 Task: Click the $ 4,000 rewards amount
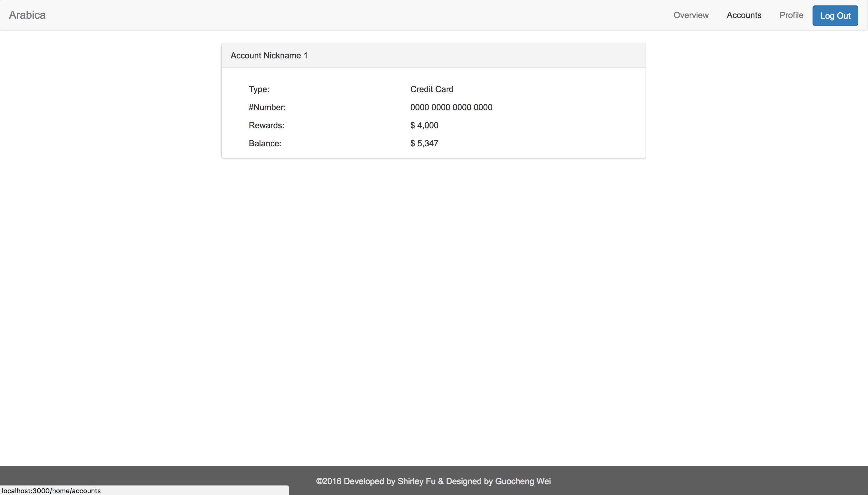point(424,126)
